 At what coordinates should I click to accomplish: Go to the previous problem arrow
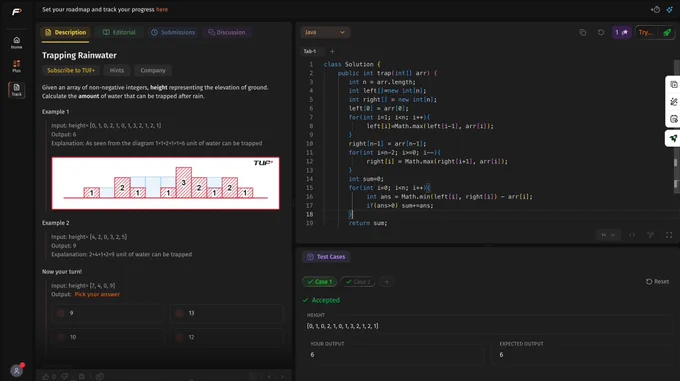(270, 377)
